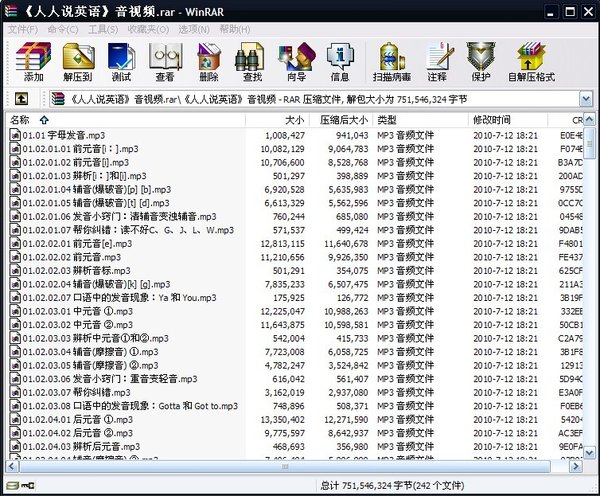Select file 01.02.02.04 辅音(爆破音)[k] [g].mp3

[x=96, y=284]
